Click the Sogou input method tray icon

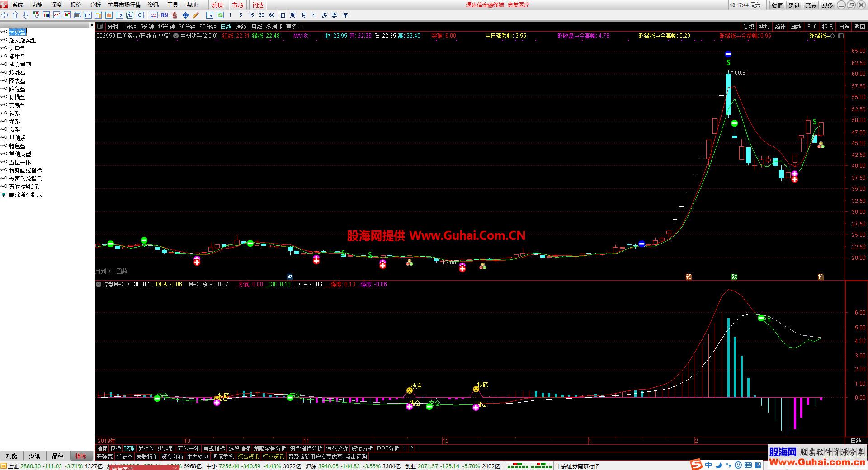click(696, 465)
